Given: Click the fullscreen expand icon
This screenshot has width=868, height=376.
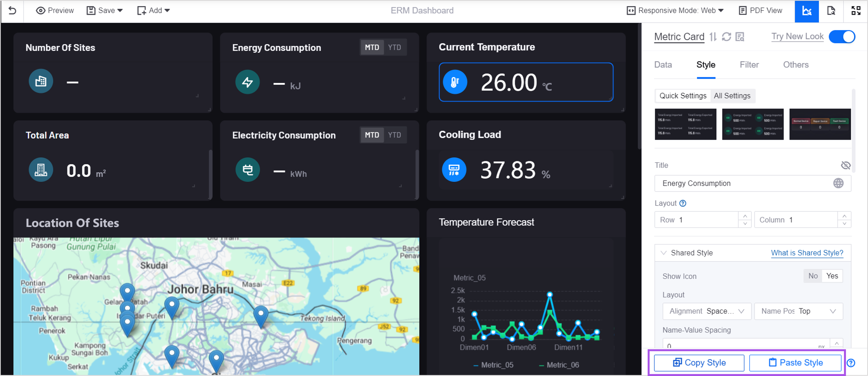Looking at the screenshot, I should [856, 11].
